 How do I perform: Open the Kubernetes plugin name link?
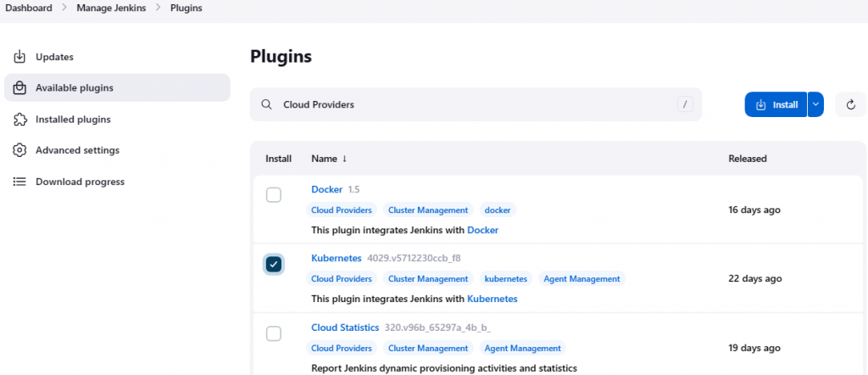(x=337, y=258)
